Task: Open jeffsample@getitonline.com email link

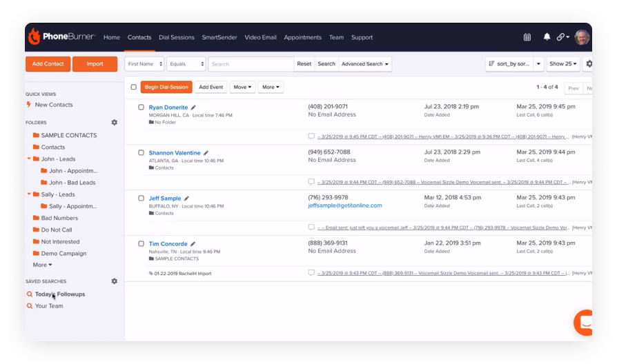Action: tap(345, 205)
